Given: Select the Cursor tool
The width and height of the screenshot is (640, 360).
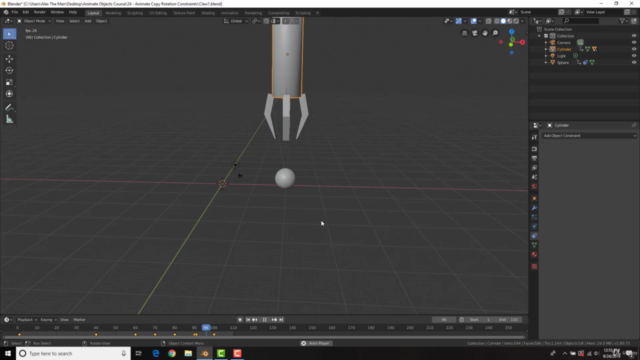Looking at the screenshot, I should [x=9, y=46].
